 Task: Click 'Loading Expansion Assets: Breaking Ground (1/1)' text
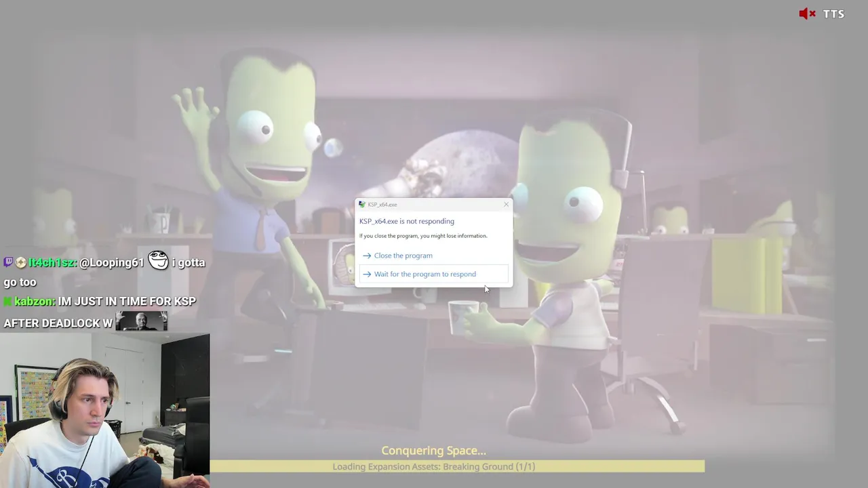click(x=433, y=466)
